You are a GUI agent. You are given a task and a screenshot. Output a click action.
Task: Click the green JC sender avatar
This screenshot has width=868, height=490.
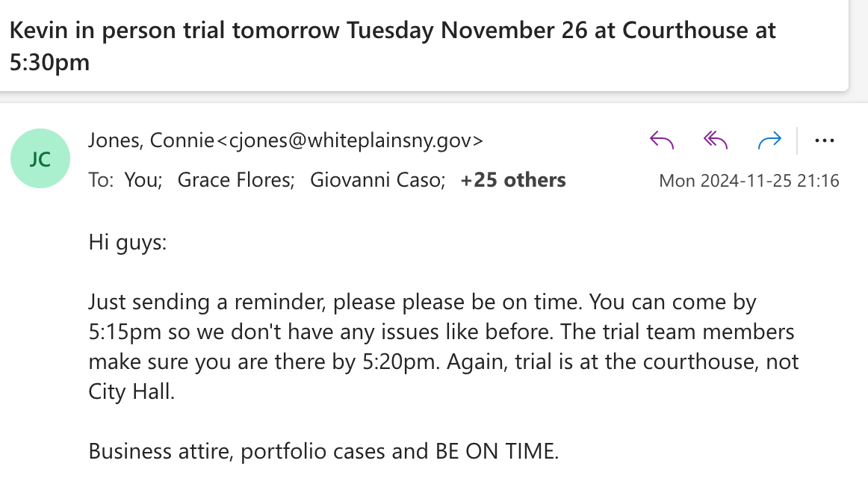40,159
